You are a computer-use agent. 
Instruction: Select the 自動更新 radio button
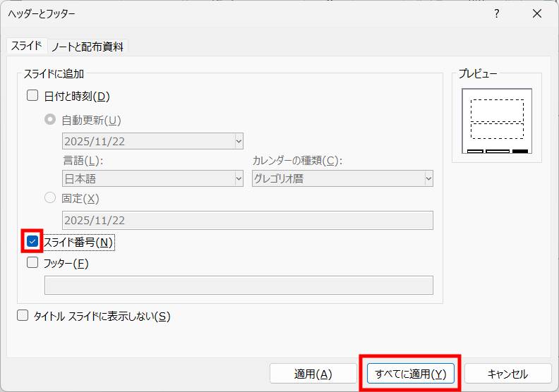tap(50, 119)
